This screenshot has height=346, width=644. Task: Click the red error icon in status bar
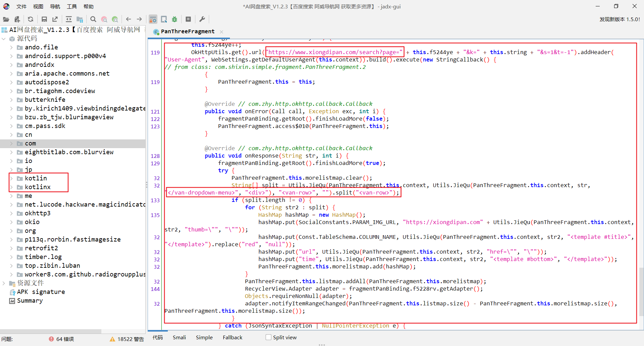[x=51, y=339]
